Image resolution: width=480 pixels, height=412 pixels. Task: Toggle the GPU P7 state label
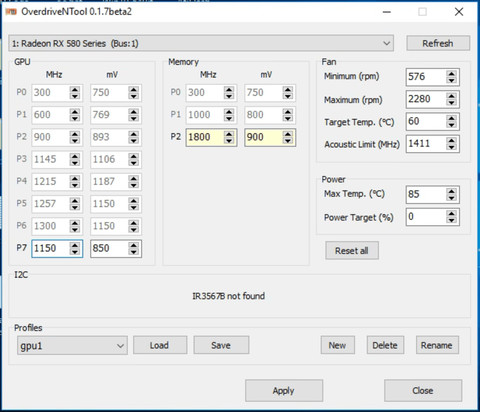click(x=21, y=248)
